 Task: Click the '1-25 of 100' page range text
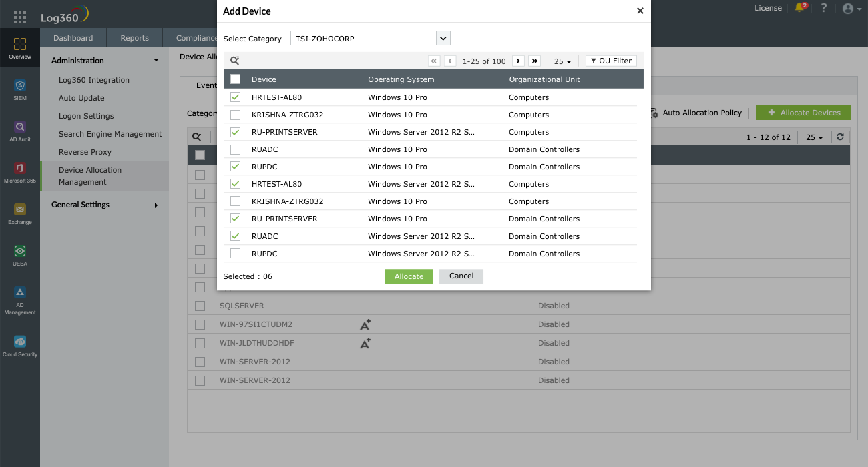484,61
